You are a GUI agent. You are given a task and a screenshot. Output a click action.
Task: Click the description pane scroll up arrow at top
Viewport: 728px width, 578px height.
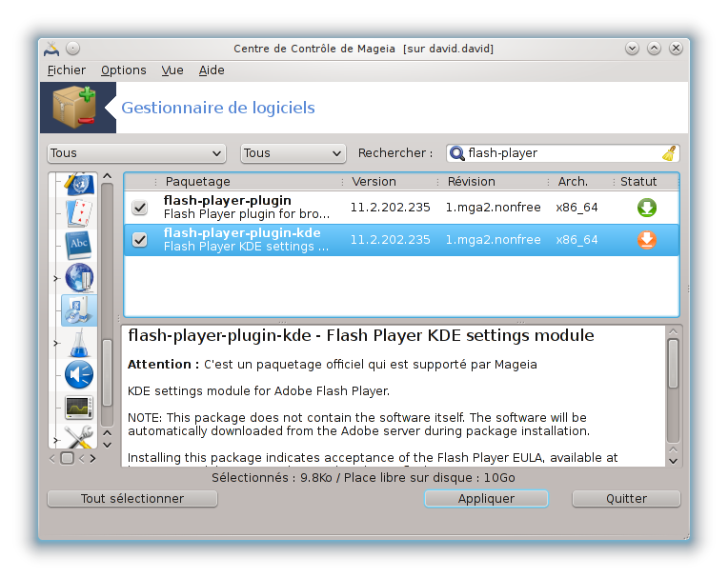pyautogui.click(x=674, y=331)
